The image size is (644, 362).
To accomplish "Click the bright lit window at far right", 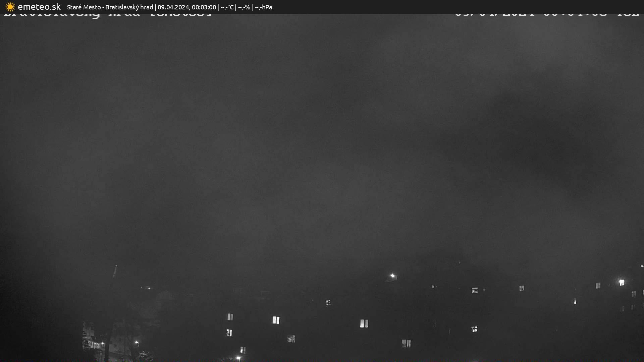I will pos(622,283).
